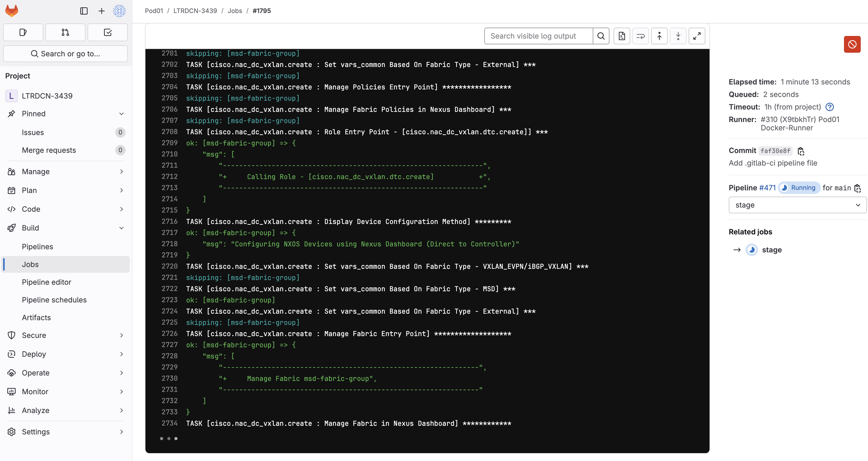This screenshot has height=461, width=868.
Task: Click the create new plus icon
Action: (101, 11)
